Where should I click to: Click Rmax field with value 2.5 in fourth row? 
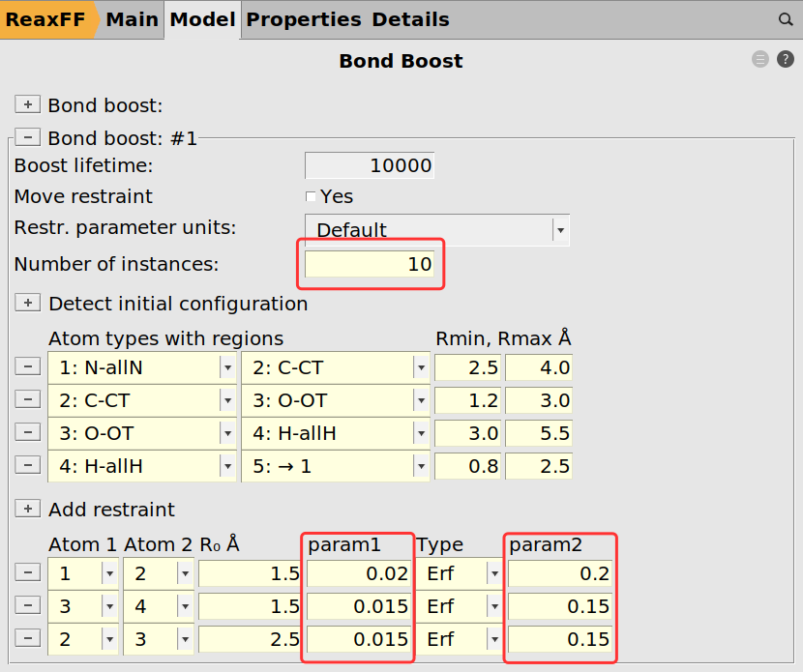(x=539, y=466)
